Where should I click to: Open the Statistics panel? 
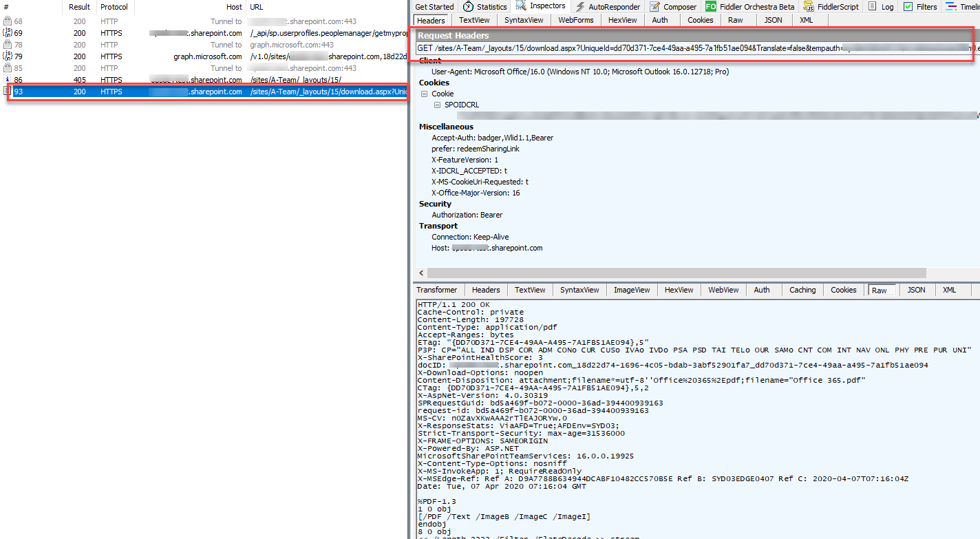(x=489, y=6)
